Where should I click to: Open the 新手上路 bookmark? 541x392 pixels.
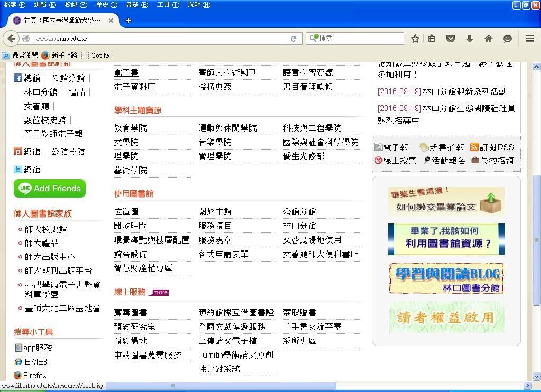coord(59,55)
